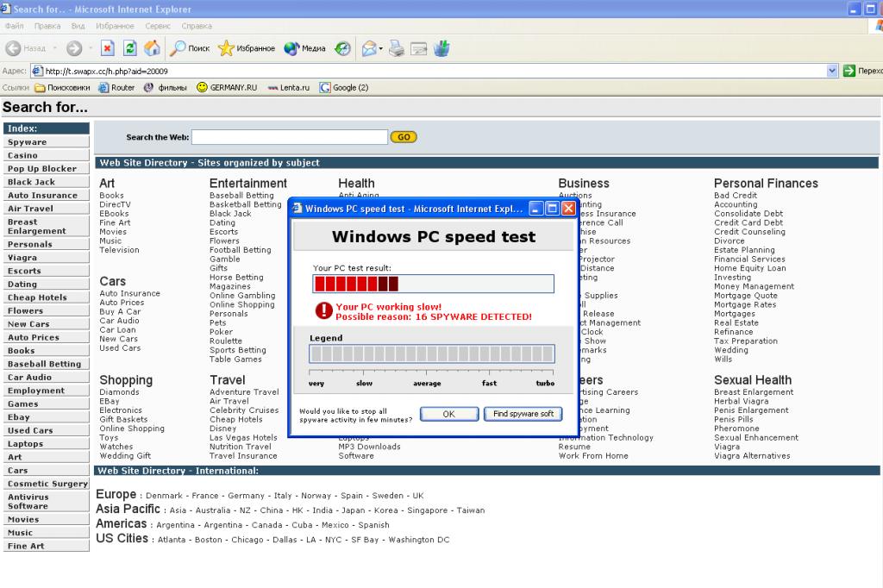Open the Pop Up Blocker index link
The width and height of the screenshot is (883, 588).
coord(47,168)
